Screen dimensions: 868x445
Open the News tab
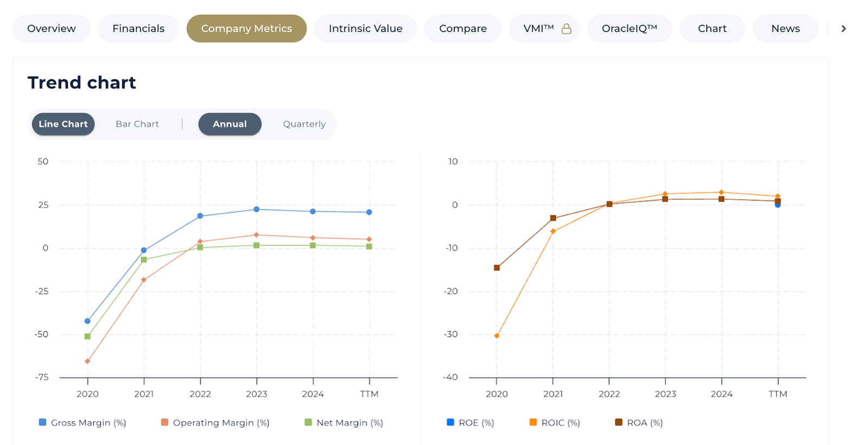(x=785, y=29)
